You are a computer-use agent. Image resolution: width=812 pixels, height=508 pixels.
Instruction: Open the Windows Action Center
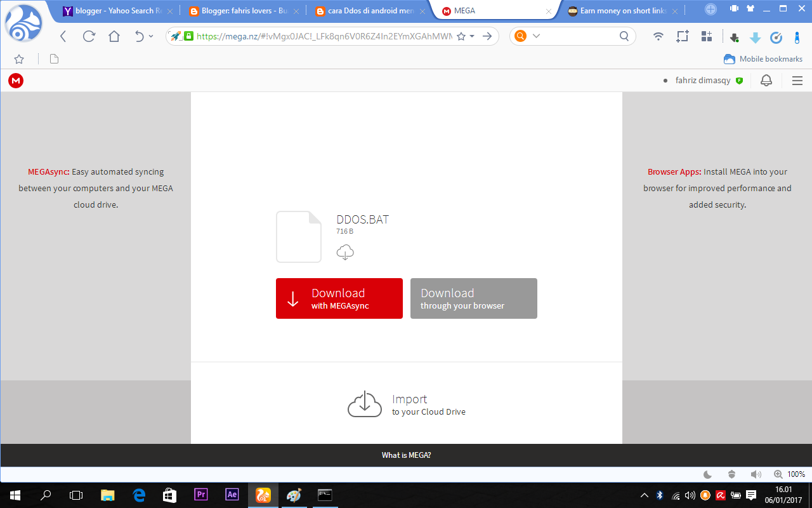coord(752,495)
